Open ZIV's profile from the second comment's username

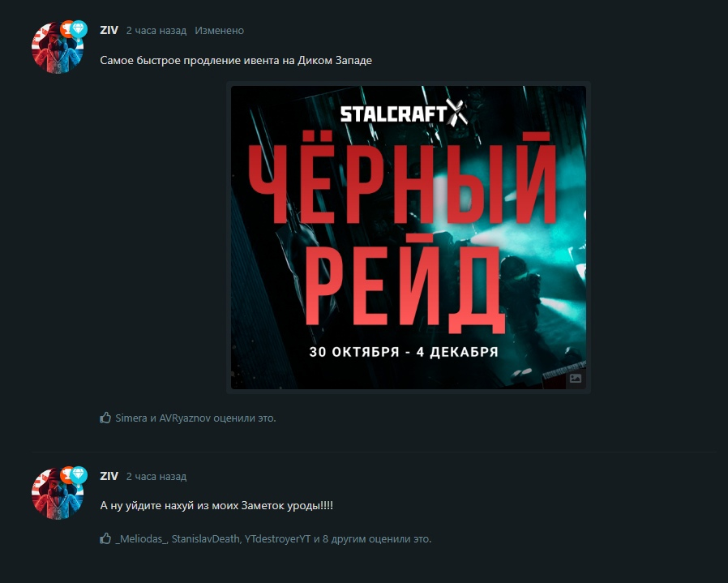click(109, 476)
